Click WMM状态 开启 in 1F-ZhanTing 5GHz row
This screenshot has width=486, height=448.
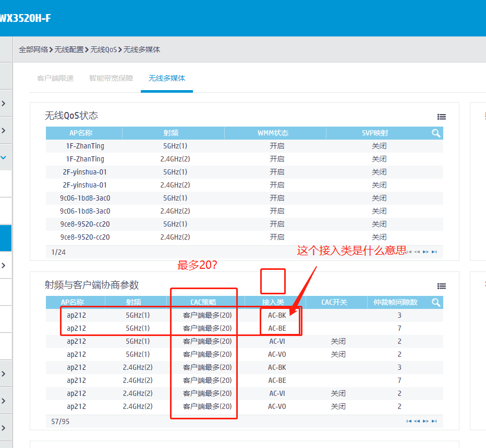point(277,146)
